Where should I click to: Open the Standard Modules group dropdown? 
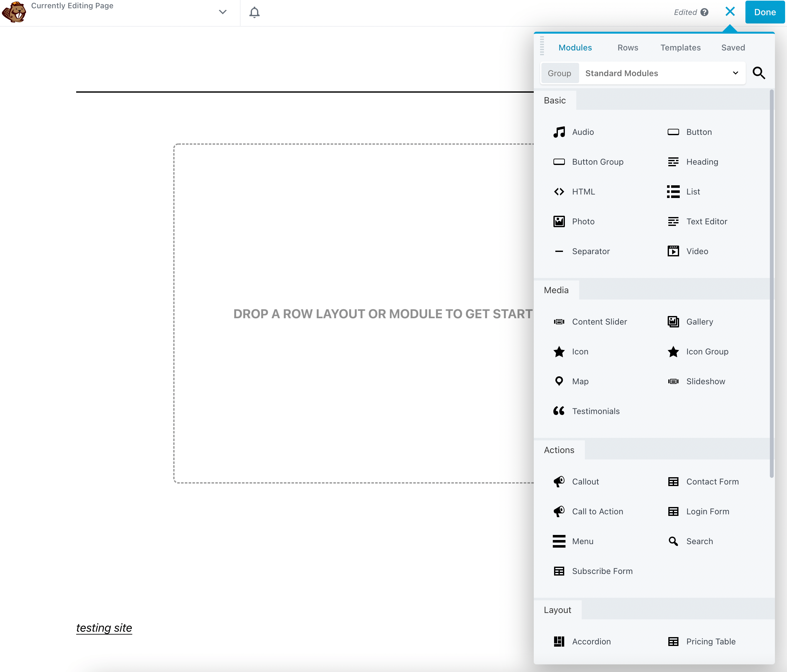point(661,73)
